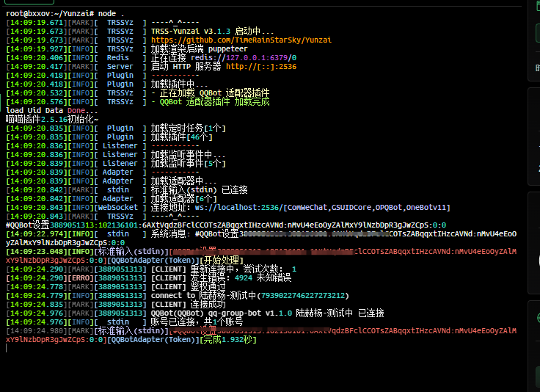The width and height of the screenshot is (540, 392).
Task: Click the 喵喵插件2.5.16 initialization line
Action: point(51,119)
